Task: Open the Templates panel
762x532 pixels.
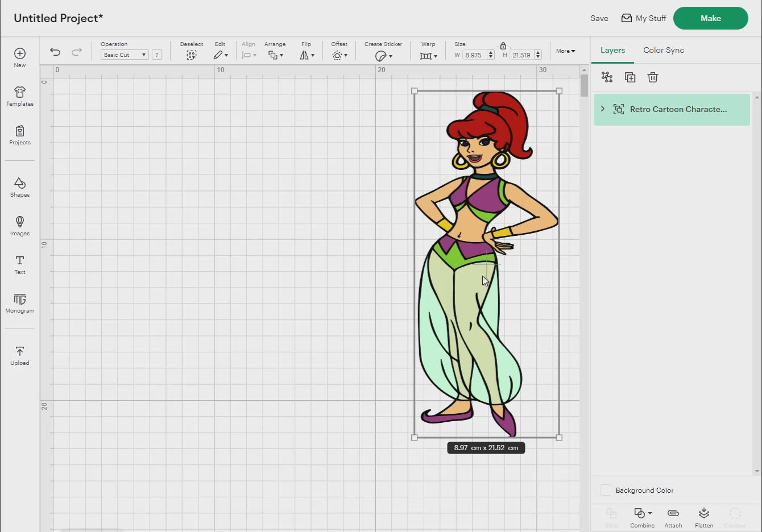Action: pos(20,96)
